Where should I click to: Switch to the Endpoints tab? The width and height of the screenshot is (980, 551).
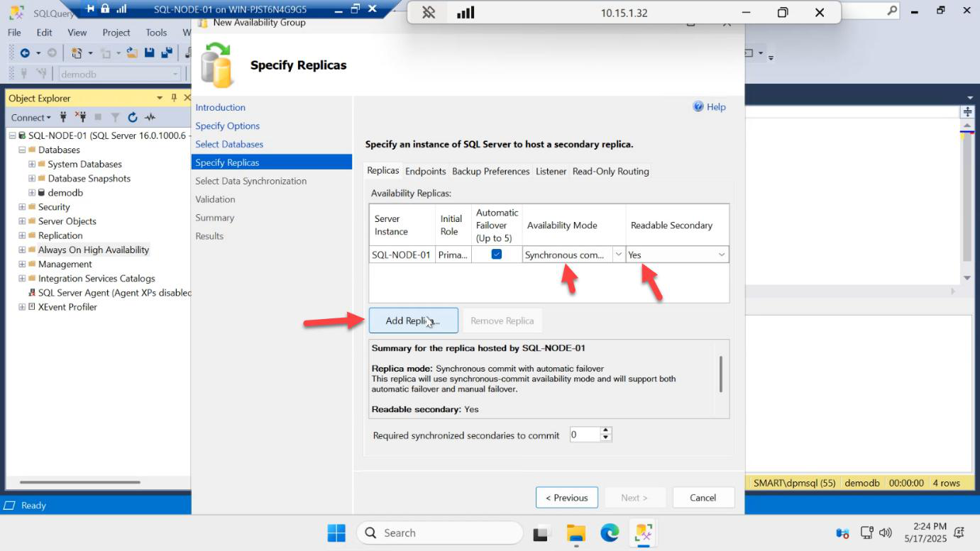click(x=425, y=171)
